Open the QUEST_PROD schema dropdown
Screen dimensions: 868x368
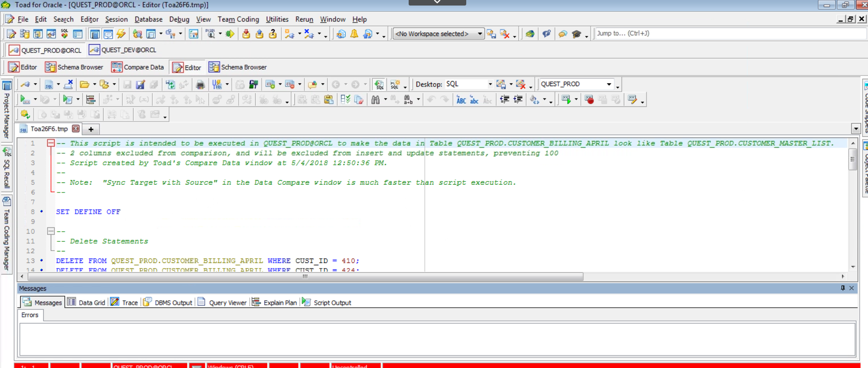tap(609, 84)
